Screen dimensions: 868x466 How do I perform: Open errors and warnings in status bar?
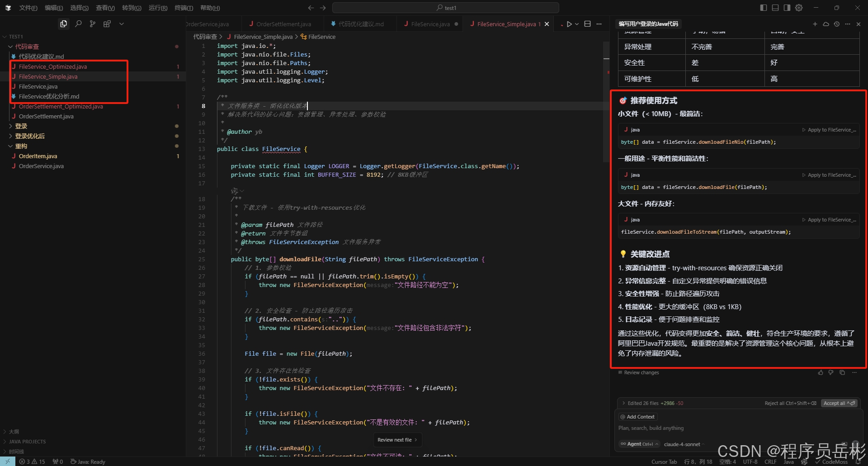pos(32,461)
